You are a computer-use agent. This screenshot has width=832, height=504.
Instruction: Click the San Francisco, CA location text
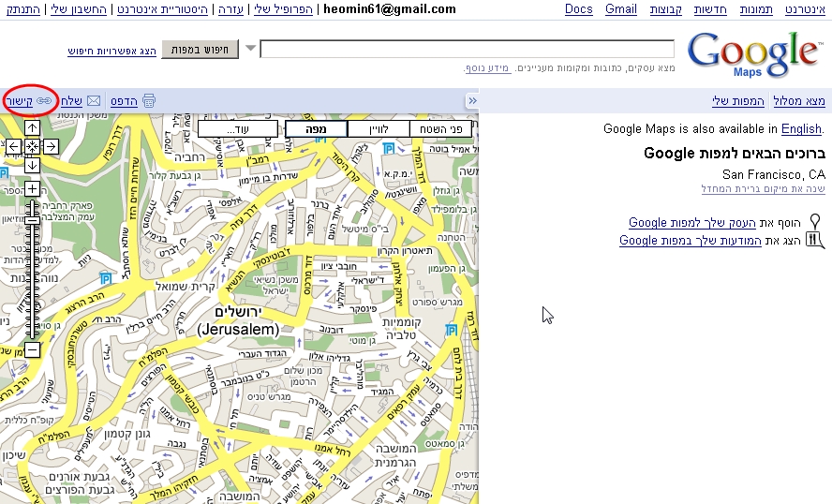774,174
